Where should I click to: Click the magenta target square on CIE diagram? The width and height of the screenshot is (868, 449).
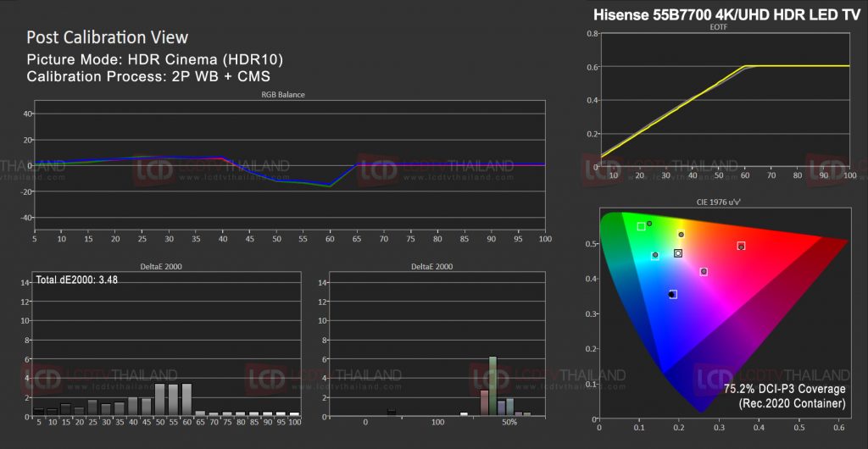(x=704, y=271)
